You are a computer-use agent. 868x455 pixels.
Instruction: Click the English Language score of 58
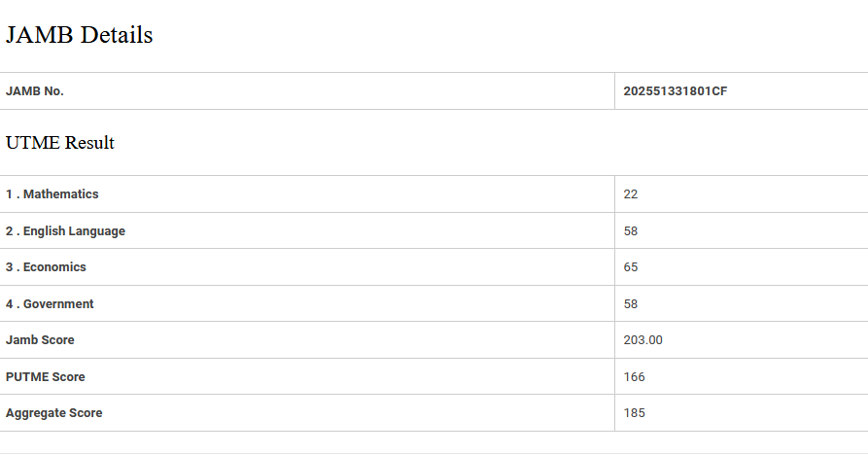point(631,231)
